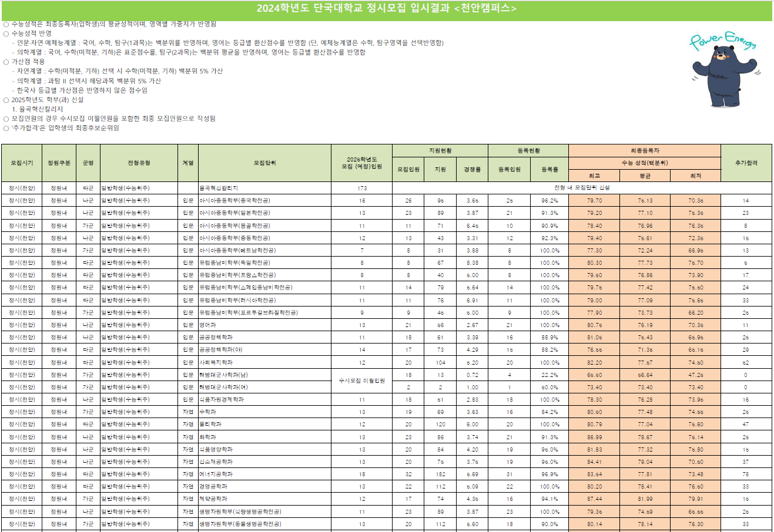Select the 전형유형 column header

(139, 163)
